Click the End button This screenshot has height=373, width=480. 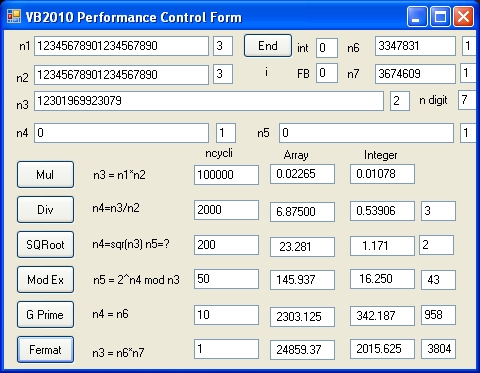coord(268,46)
